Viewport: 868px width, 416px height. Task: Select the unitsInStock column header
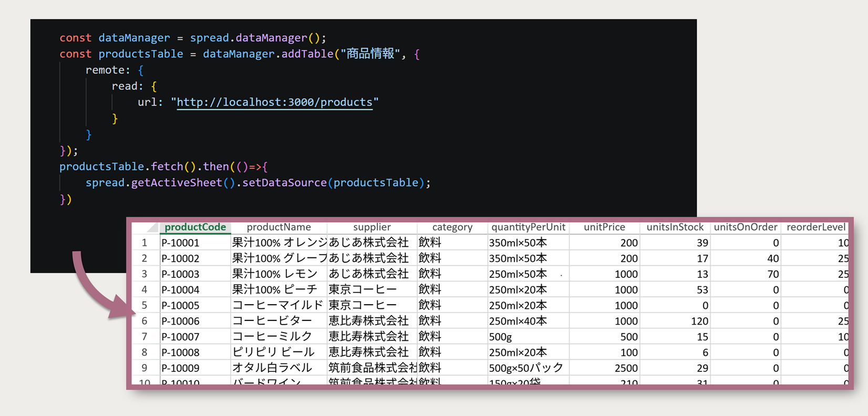[x=675, y=227]
